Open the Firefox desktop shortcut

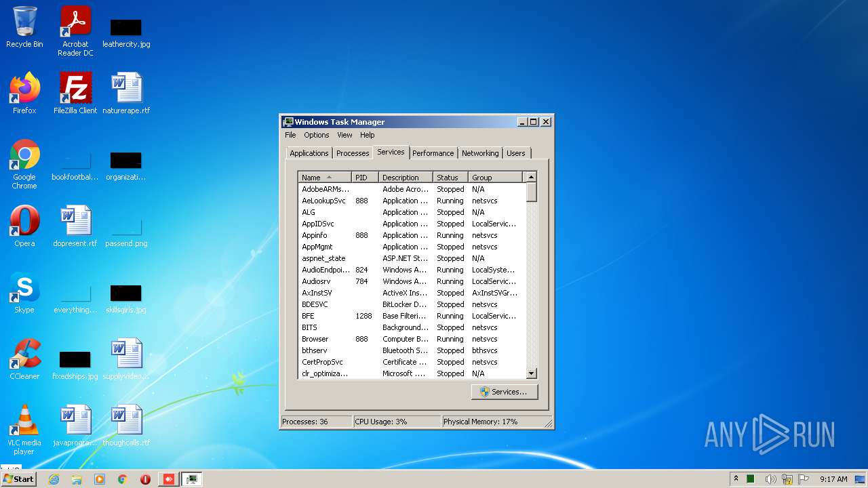point(24,94)
